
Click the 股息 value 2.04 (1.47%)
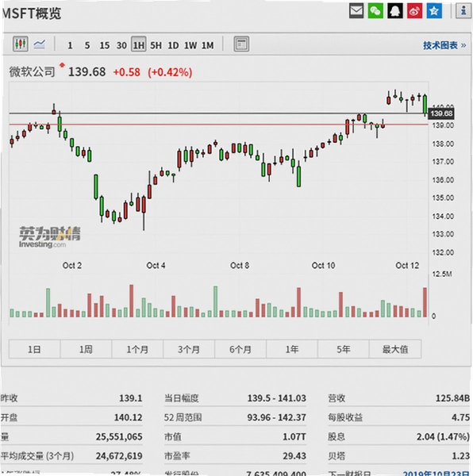[x=443, y=436]
